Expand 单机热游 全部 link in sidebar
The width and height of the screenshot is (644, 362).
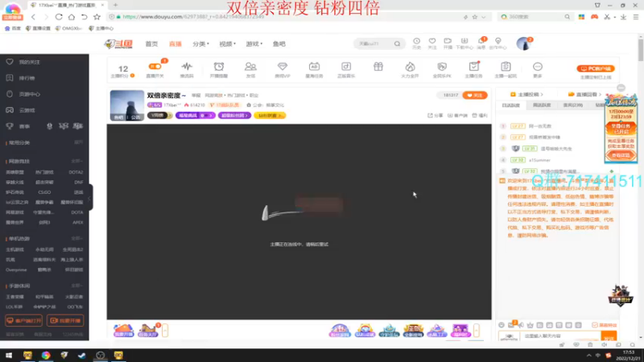(77, 238)
